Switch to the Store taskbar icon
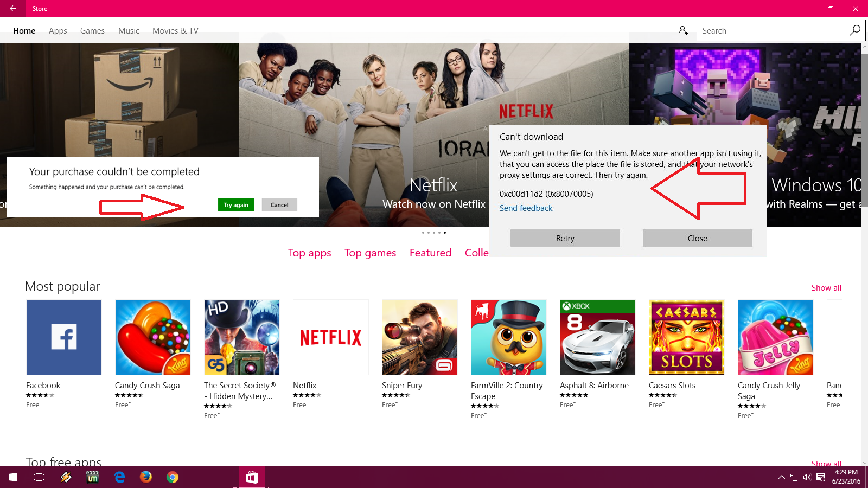The image size is (868, 488). pyautogui.click(x=252, y=477)
